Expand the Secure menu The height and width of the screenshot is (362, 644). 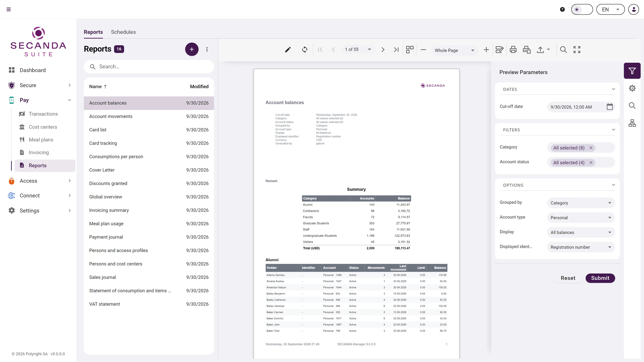(40, 85)
